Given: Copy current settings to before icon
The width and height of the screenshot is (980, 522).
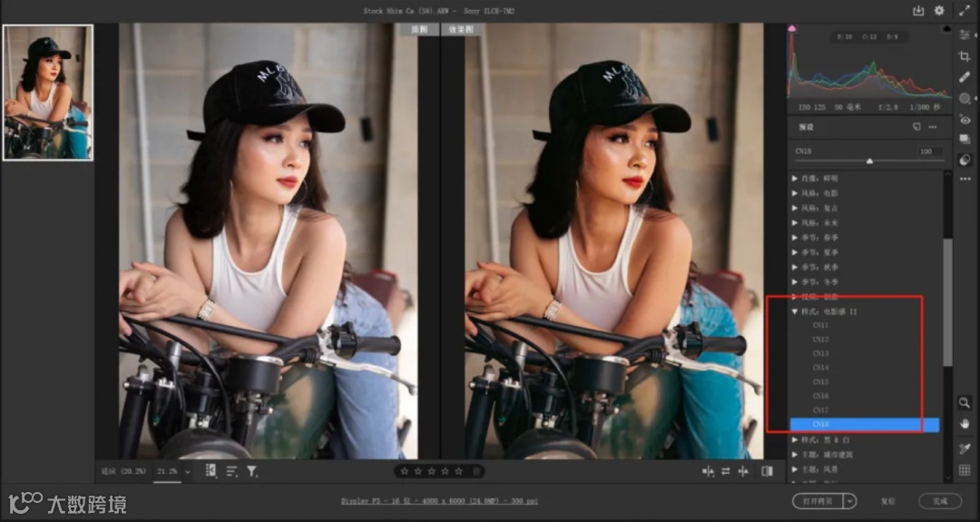Looking at the screenshot, I should (x=743, y=471).
